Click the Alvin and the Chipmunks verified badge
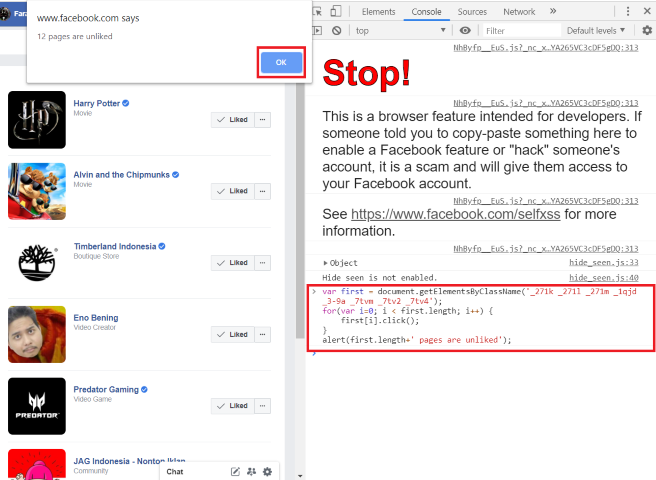656x480 pixels. [175, 175]
